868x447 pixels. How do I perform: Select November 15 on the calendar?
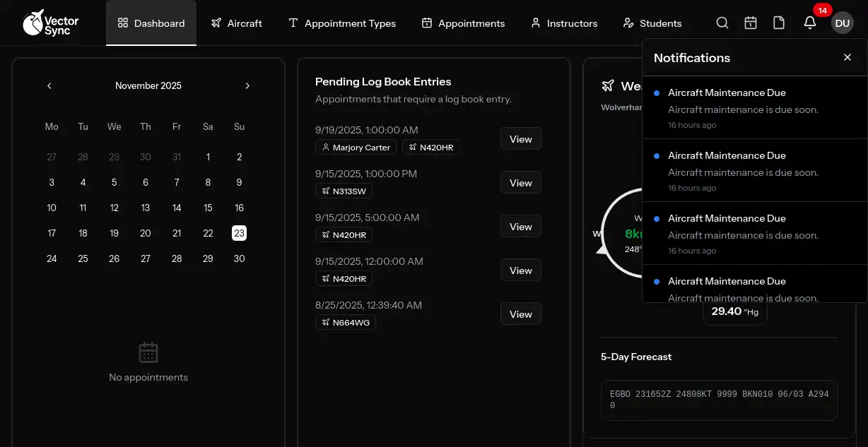pyautogui.click(x=208, y=208)
